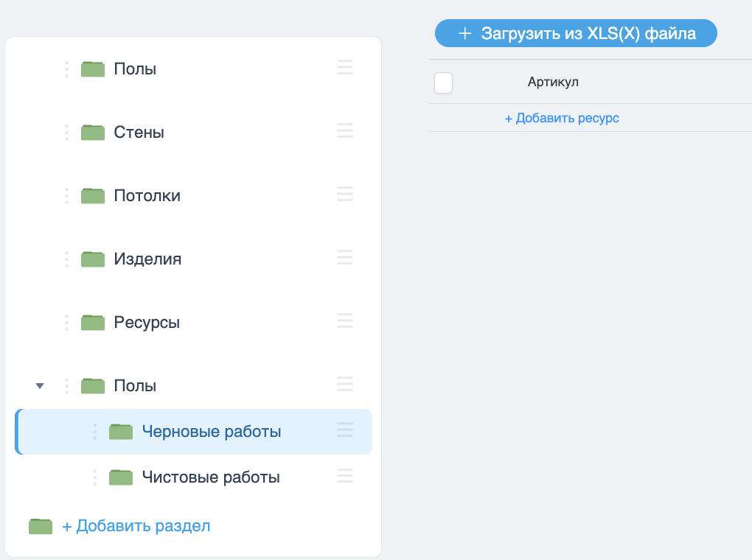Select the Потолки section
Viewport: 752px width, 560px height.
(147, 195)
